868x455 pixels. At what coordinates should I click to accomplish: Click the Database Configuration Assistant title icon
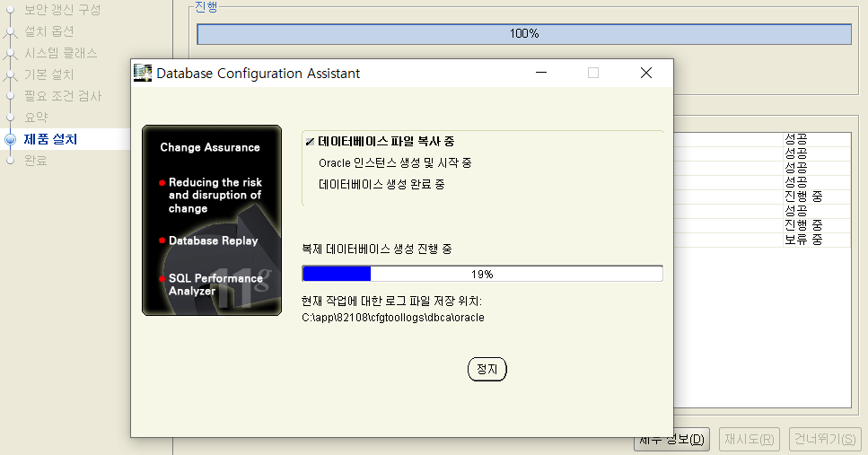click(x=143, y=73)
